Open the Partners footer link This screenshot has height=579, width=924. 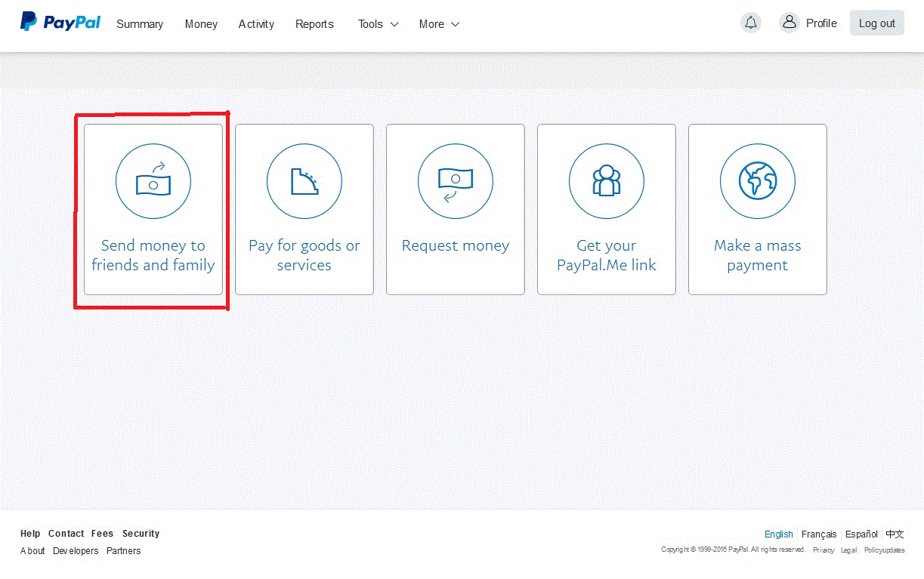coord(124,551)
